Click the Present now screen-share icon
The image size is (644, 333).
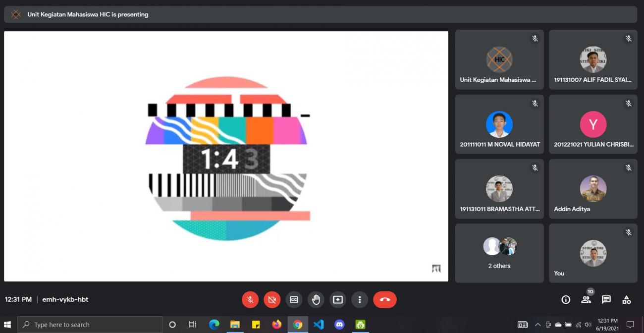tap(337, 299)
